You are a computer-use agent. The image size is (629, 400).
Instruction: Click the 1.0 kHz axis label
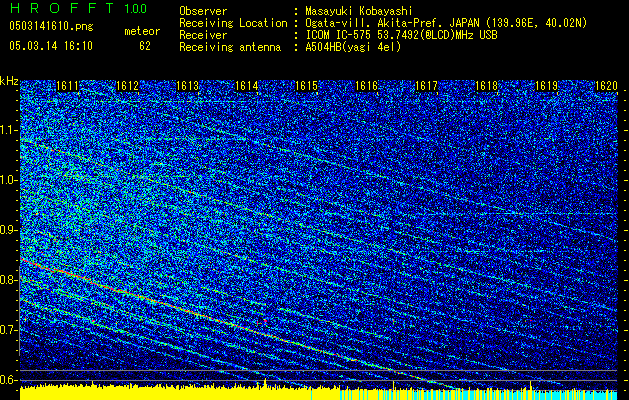tap(9, 180)
